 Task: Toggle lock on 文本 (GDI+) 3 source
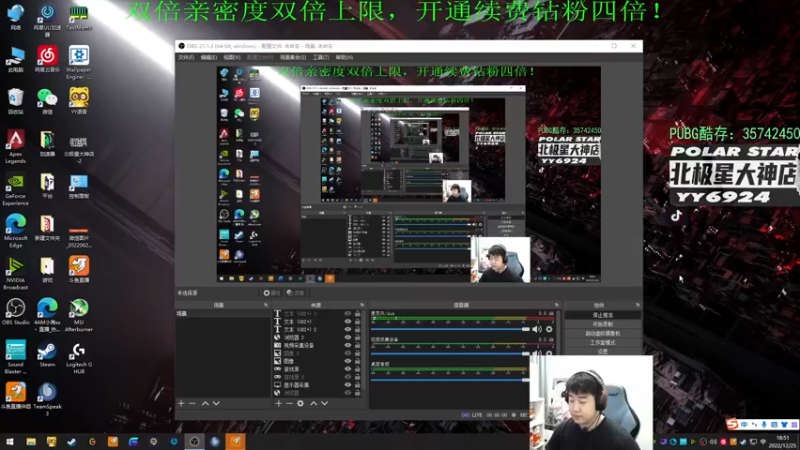[358, 314]
